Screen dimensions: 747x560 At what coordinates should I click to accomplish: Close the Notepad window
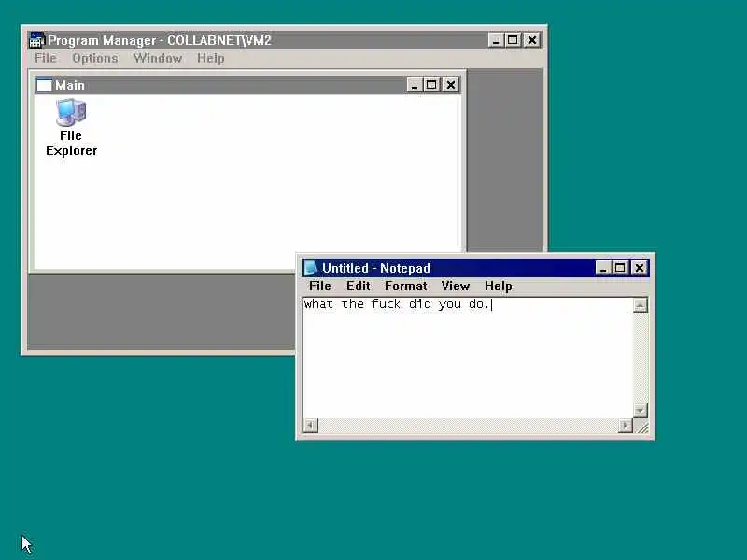[640, 268]
